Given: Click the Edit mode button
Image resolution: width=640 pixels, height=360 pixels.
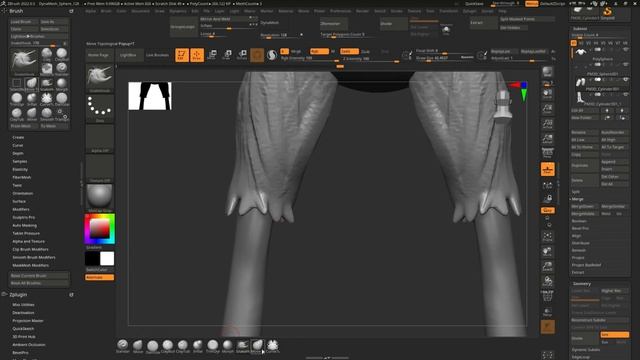Looking at the screenshot, I should click(182, 55).
